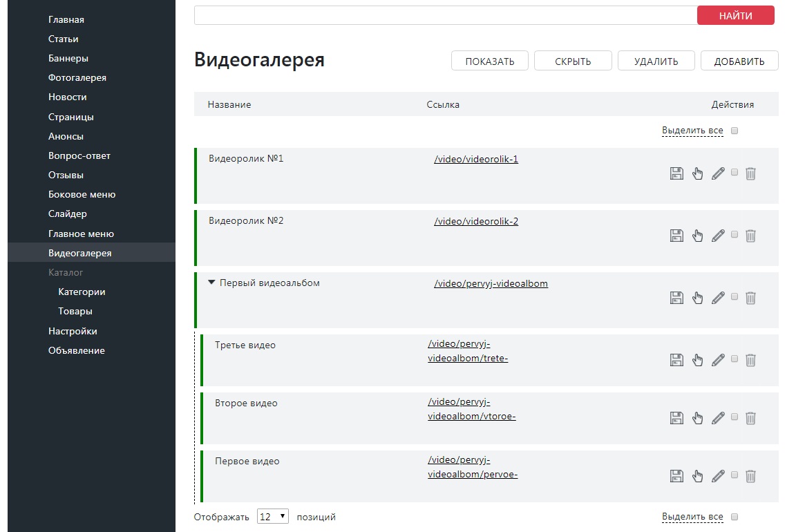Save the Видеоролик №1 row
The width and height of the screenshot is (805, 532).
click(676, 173)
